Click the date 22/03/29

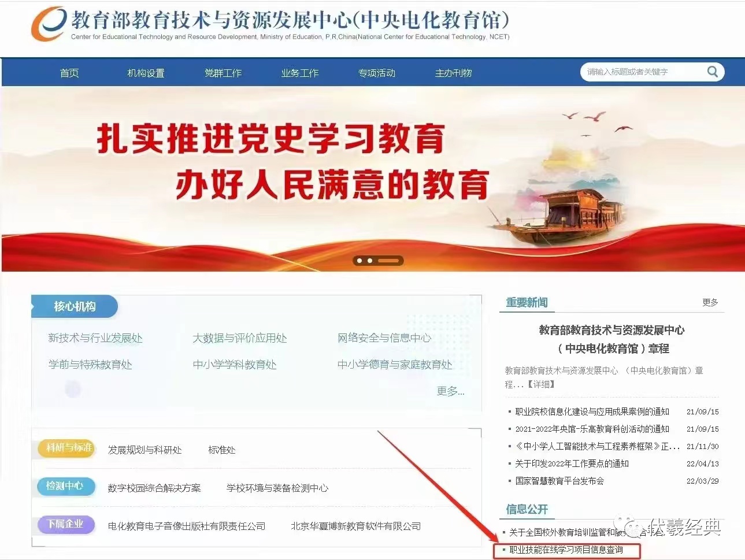coord(703,481)
